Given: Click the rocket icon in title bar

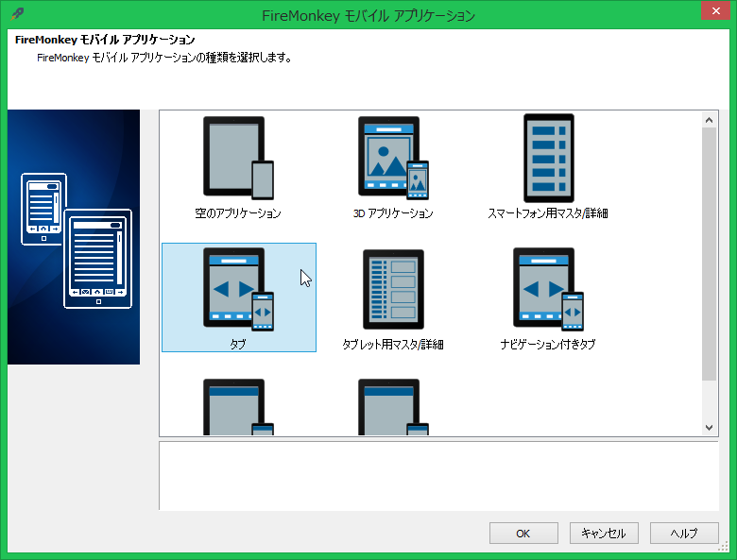Looking at the screenshot, I should point(17,14).
